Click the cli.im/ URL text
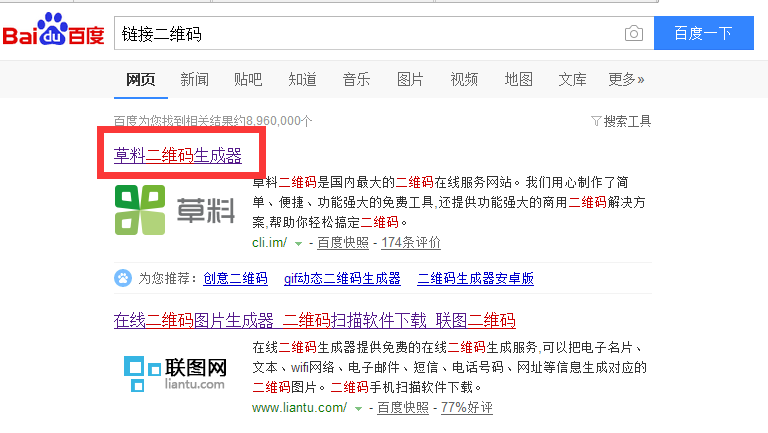Screen dimensions: 768x433 tap(269, 242)
